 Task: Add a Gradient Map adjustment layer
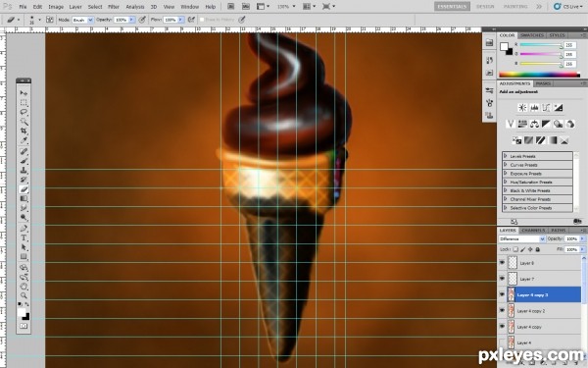pyautogui.click(x=553, y=140)
